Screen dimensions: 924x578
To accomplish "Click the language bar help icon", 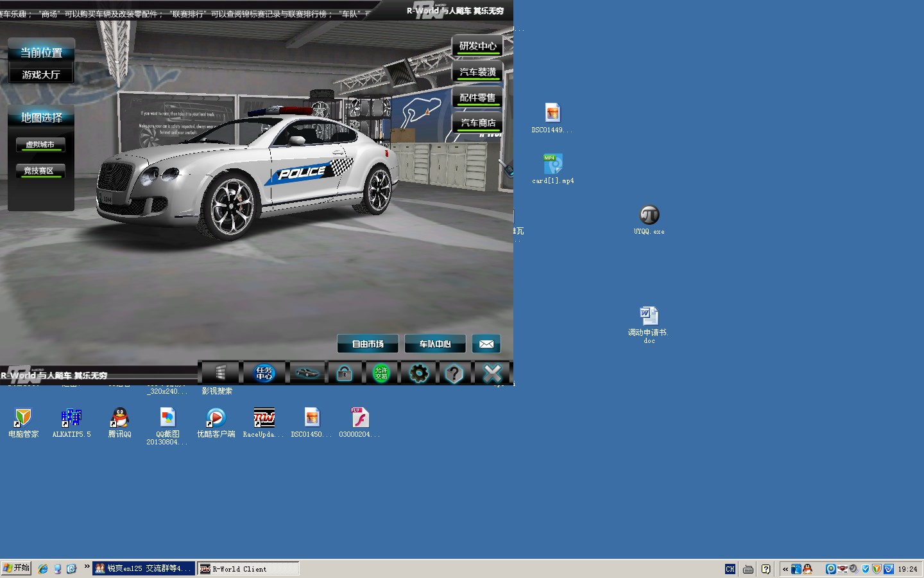I will (x=766, y=569).
